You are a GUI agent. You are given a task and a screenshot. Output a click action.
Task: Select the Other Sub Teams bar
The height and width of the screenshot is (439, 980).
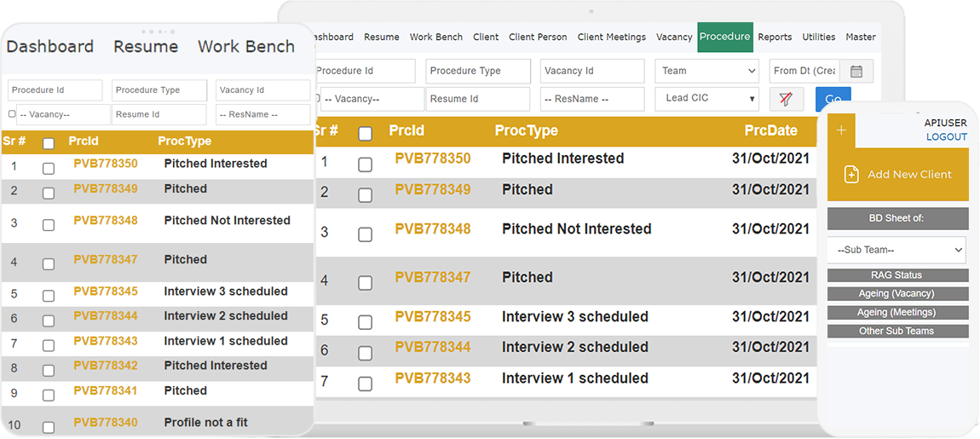897,332
